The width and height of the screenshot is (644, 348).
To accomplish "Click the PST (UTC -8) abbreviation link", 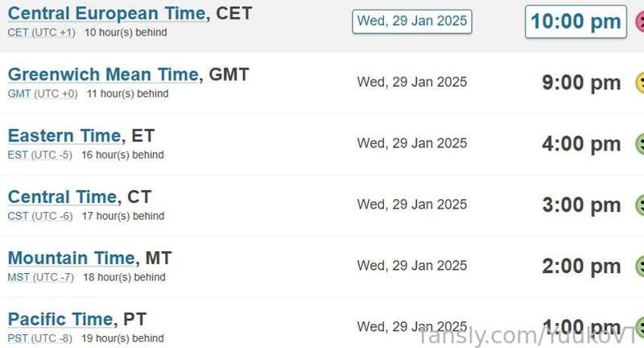I will point(39,339).
